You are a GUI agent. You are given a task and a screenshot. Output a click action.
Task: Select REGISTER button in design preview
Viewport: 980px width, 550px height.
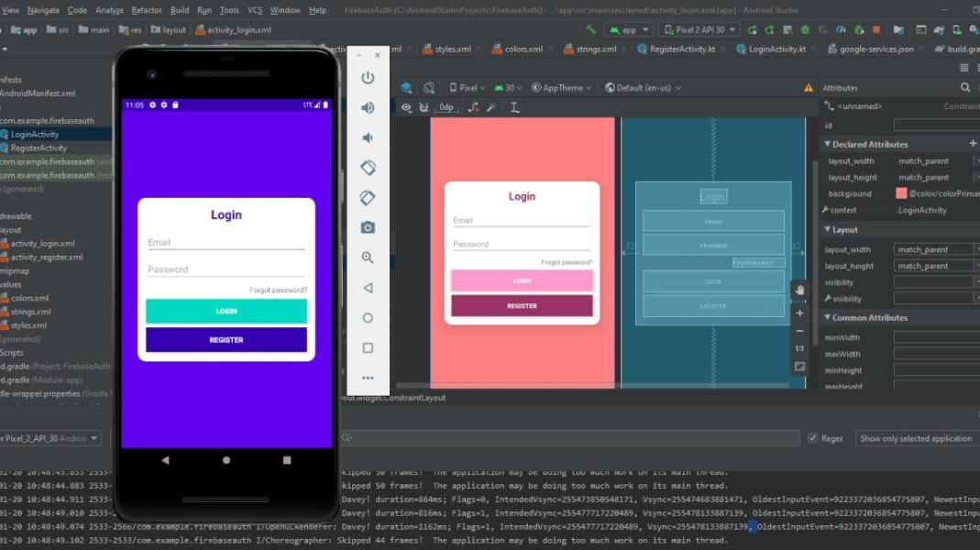click(x=522, y=305)
